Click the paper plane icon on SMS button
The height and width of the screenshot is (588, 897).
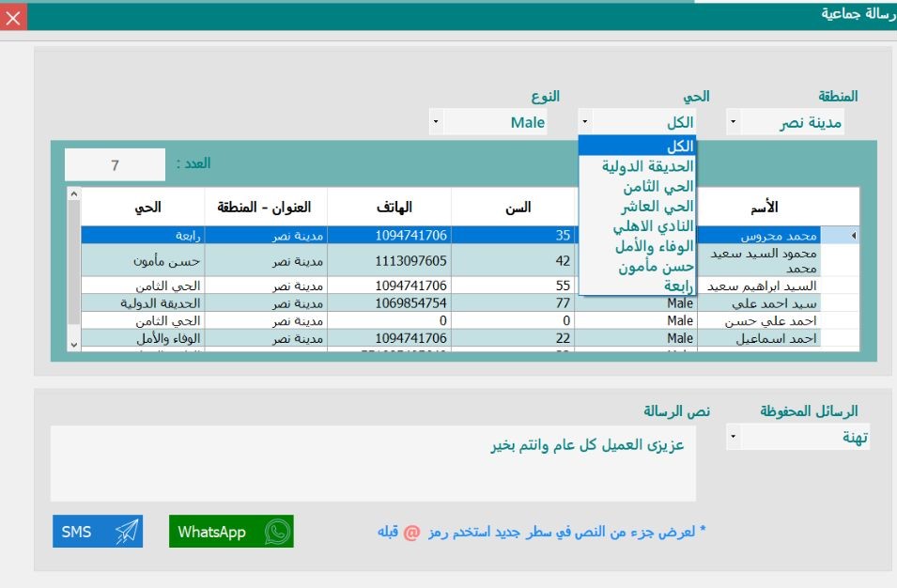[127, 532]
